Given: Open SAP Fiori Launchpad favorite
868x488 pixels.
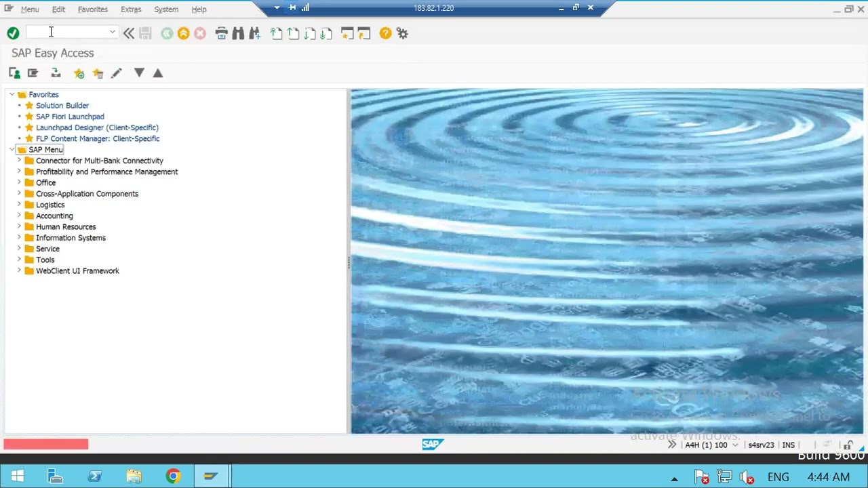Looking at the screenshot, I should pos(70,117).
